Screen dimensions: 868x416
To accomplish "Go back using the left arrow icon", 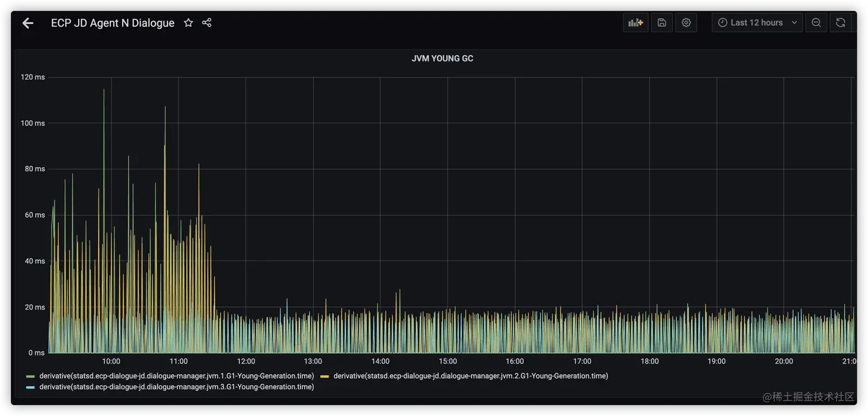I will [28, 23].
